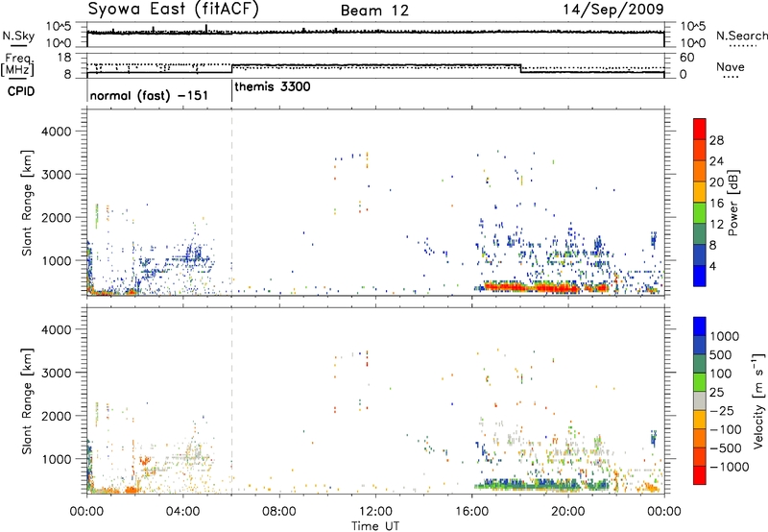This screenshot has height=532, width=768.
Task: Click "Slant Range [km]" label of power panel
Action: (27, 203)
